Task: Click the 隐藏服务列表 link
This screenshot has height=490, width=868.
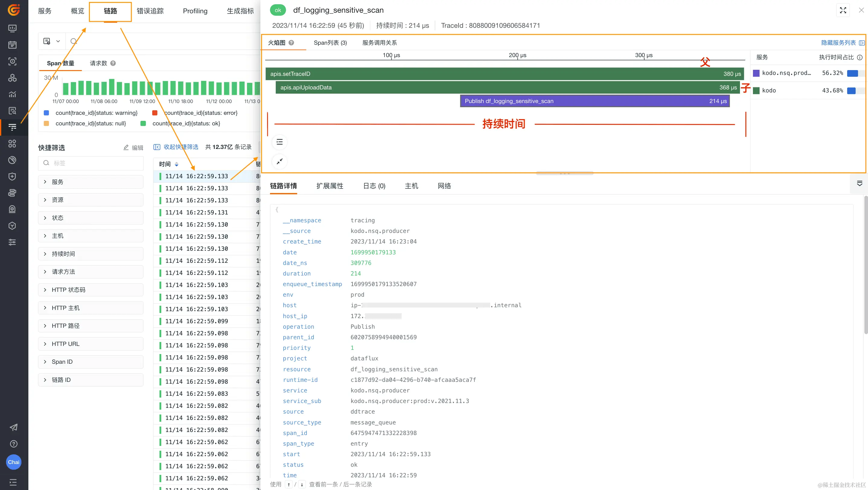Action: point(838,43)
